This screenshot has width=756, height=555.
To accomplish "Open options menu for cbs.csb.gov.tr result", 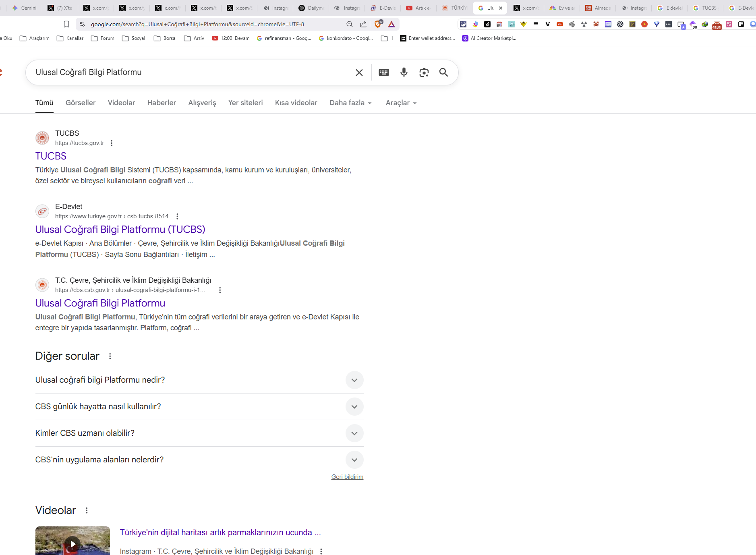I will tap(220, 290).
